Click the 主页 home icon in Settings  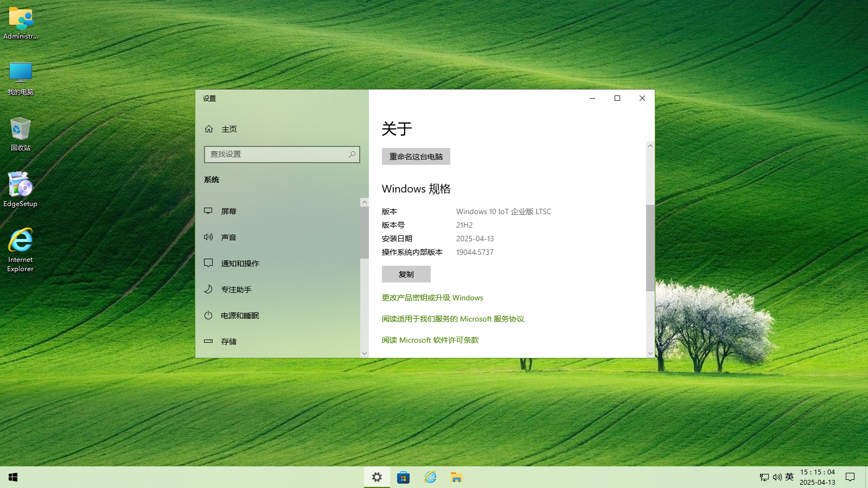(x=209, y=129)
